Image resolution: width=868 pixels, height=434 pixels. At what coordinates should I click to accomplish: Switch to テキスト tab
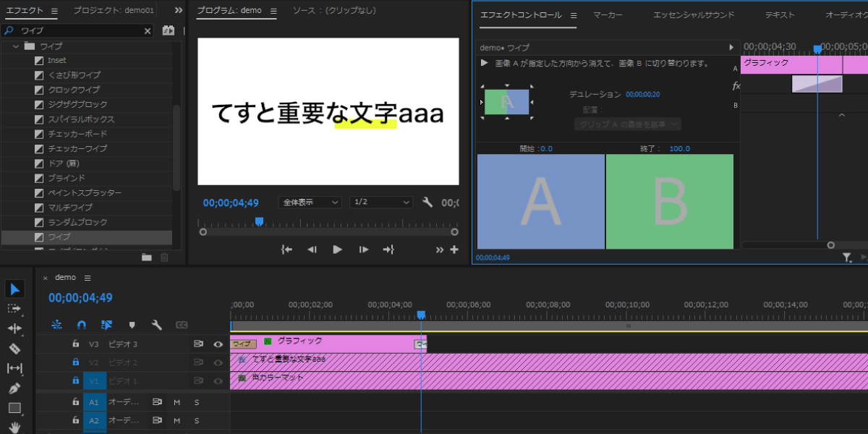780,15
